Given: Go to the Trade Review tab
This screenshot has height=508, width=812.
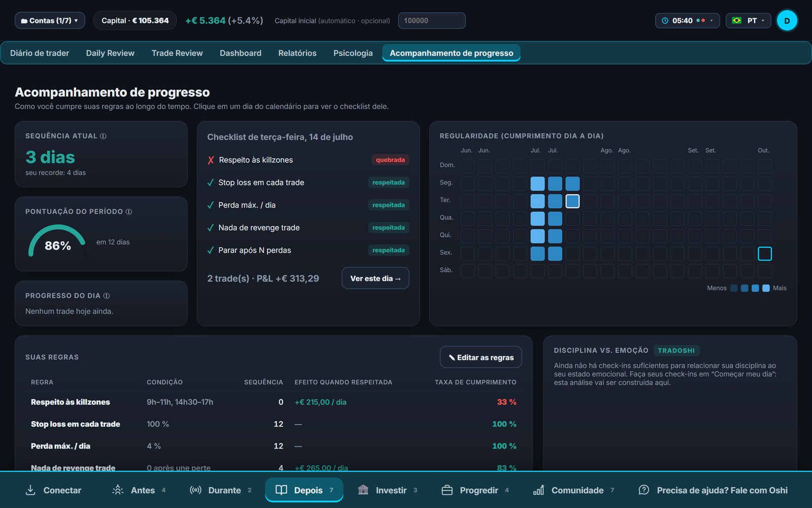Looking at the screenshot, I should 177,53.
